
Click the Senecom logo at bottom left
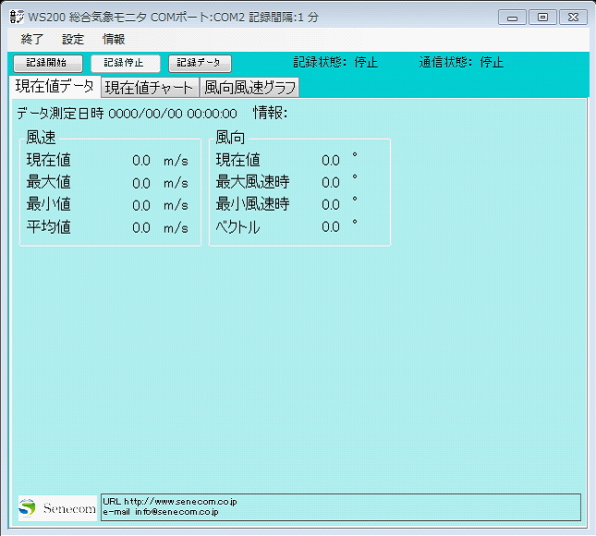tap(57, 508)
